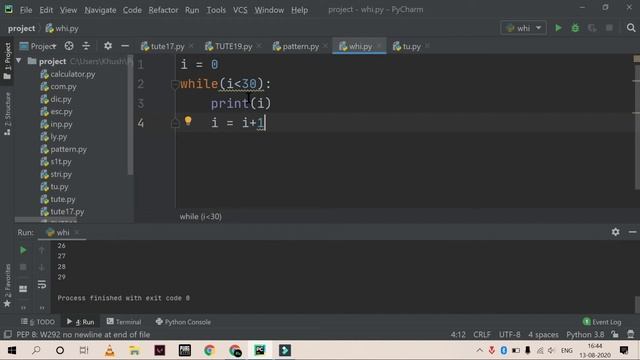The width and height of the screenshot is (640, 360).
Task: Rerun whi with the Run panel green arrow
Action: pos(23,250)
